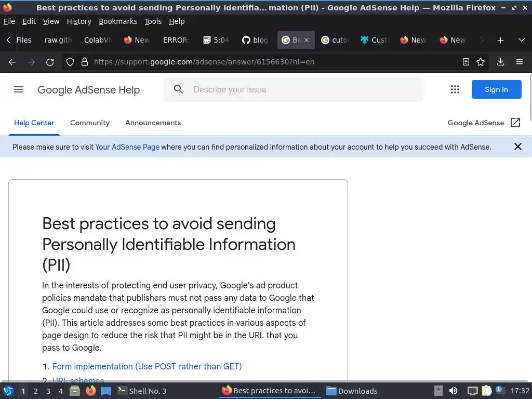The height and width of the screenshot is (399, 532).
Task: Open the Tools menu
Action: coord(153,21)
